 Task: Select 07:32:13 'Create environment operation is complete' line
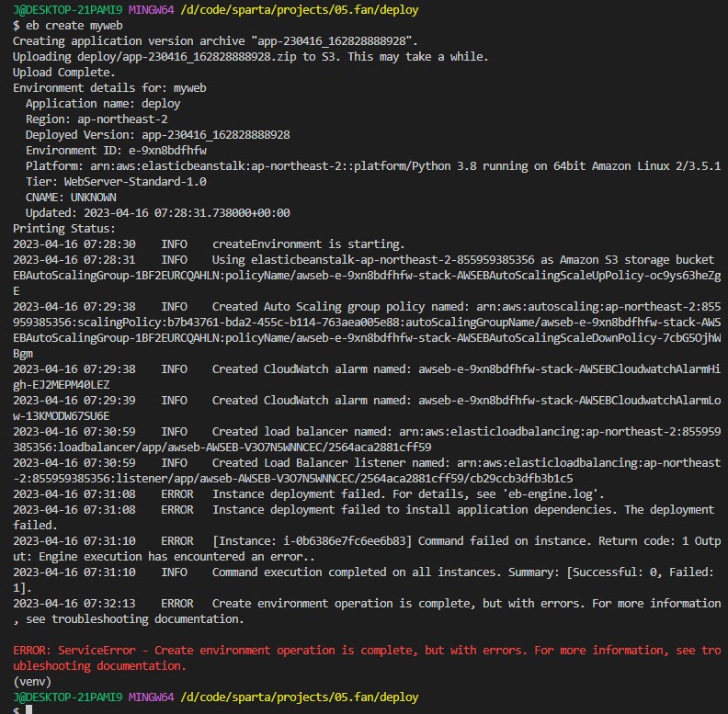click(x=367, y=611)
